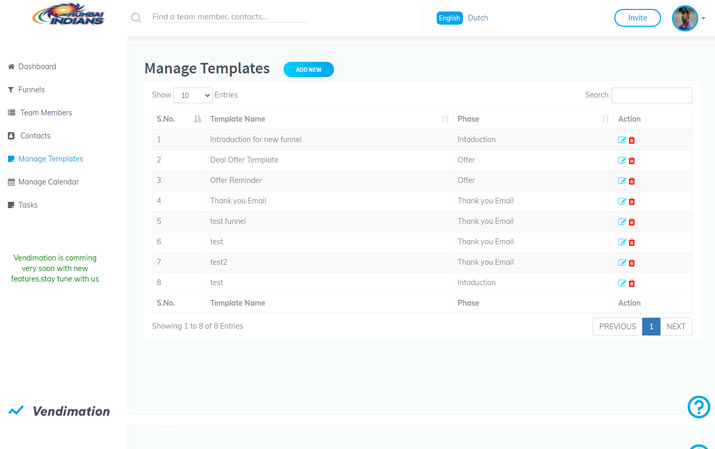Click 'Showing 1 to 8 of 8 Entries' text
This screenshot has height=449, width=715.
(x=197, y=326)
